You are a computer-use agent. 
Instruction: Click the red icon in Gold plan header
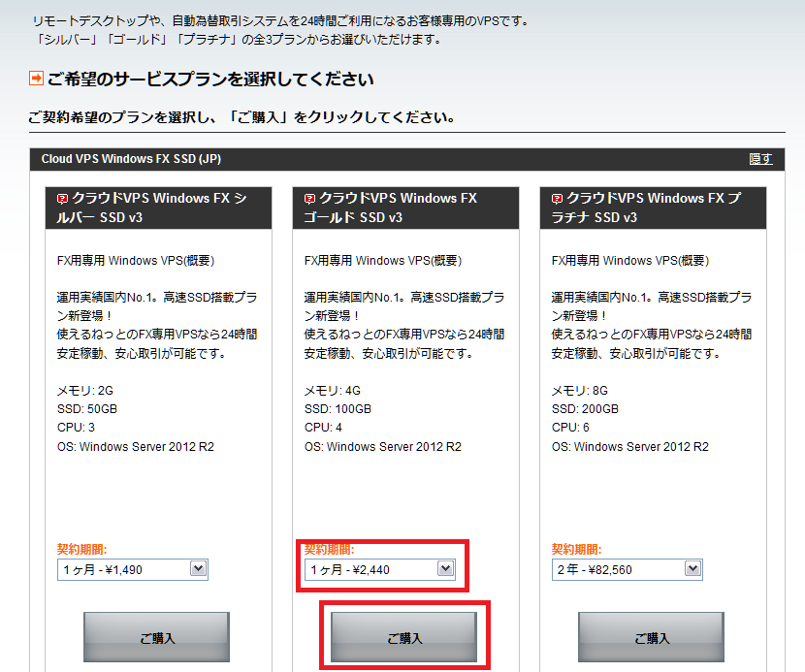(309, 199)
